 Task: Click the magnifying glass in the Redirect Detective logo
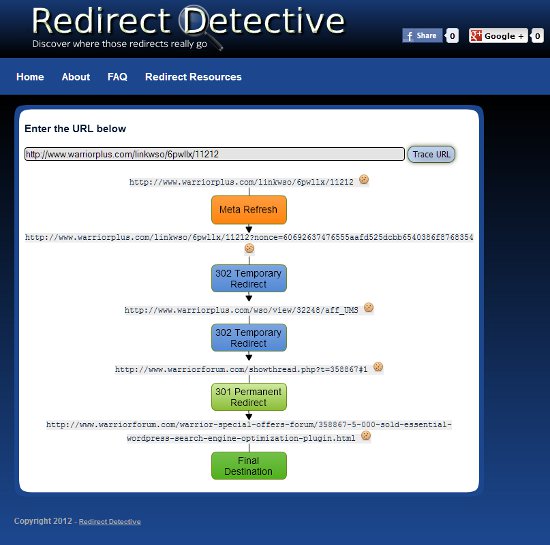click(x=199, y=26)
